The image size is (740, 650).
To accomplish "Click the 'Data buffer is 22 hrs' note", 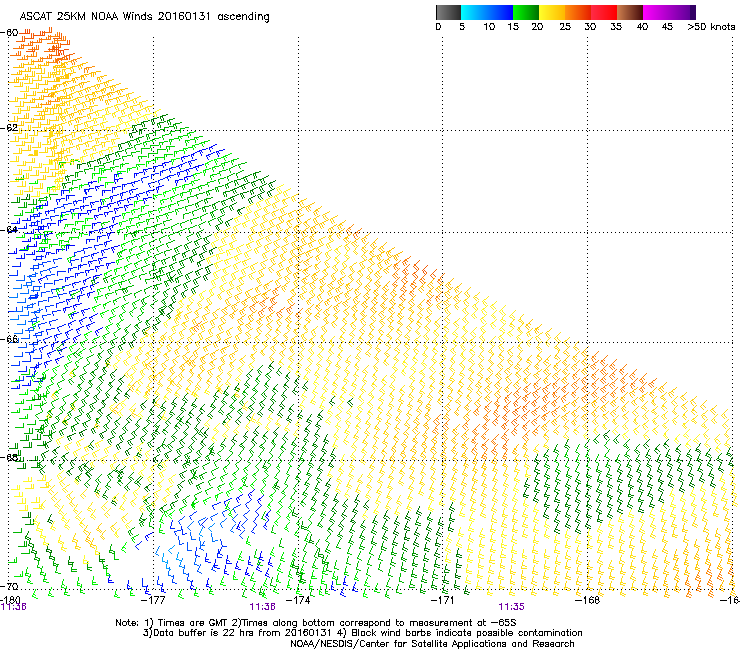I will click(362, 633).
